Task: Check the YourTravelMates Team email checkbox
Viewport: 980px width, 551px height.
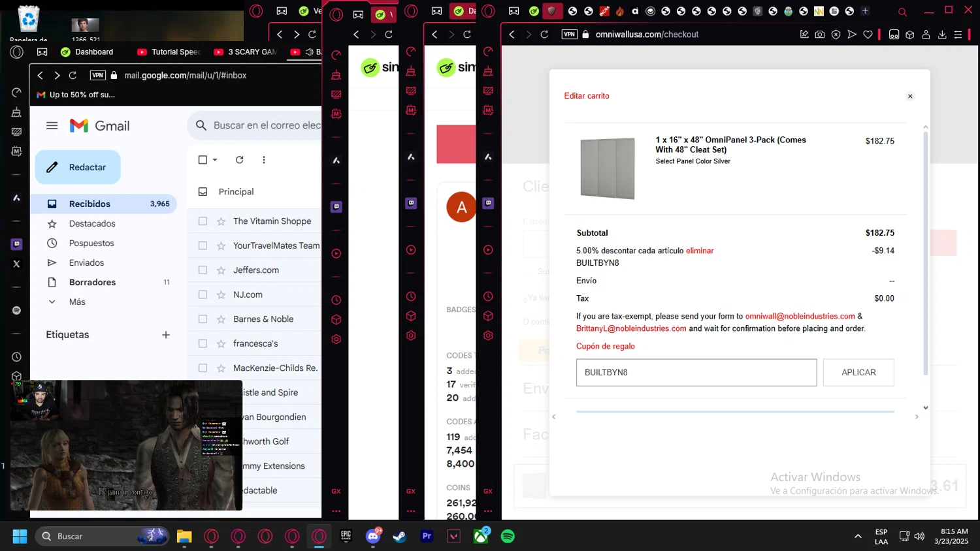Action: pos(203,245)
